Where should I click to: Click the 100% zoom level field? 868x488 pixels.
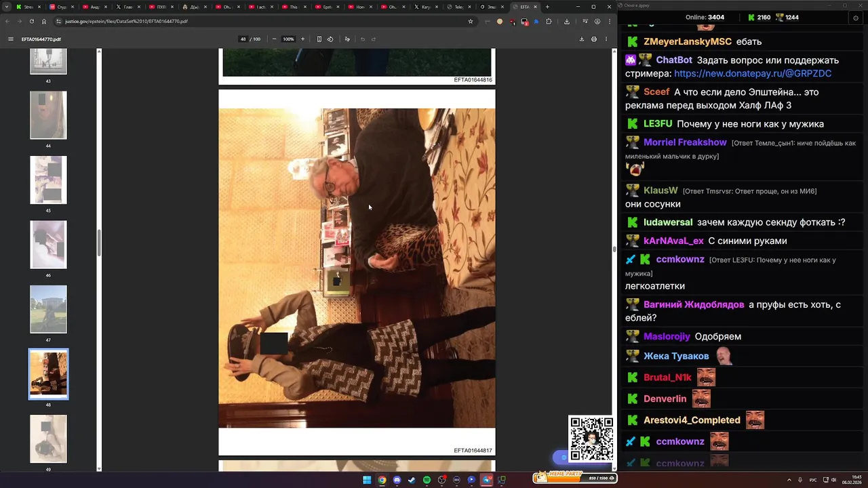coord(288,39)
